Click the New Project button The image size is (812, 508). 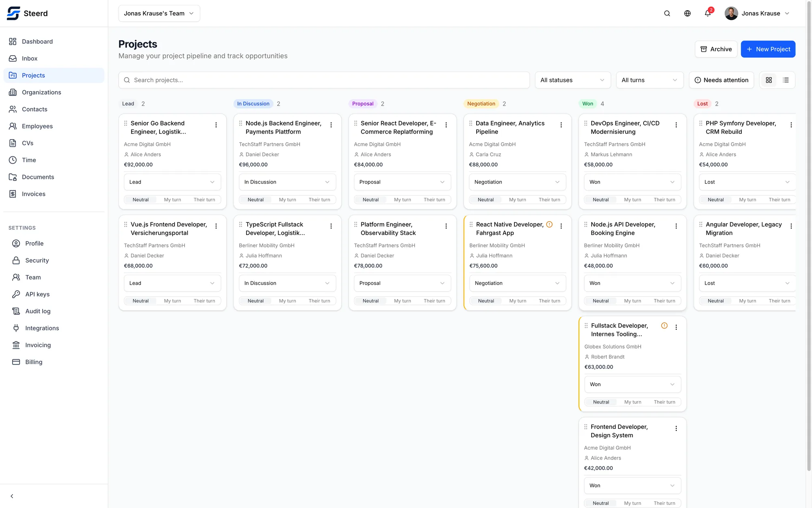pyautogui.click(x=768, y=49)
